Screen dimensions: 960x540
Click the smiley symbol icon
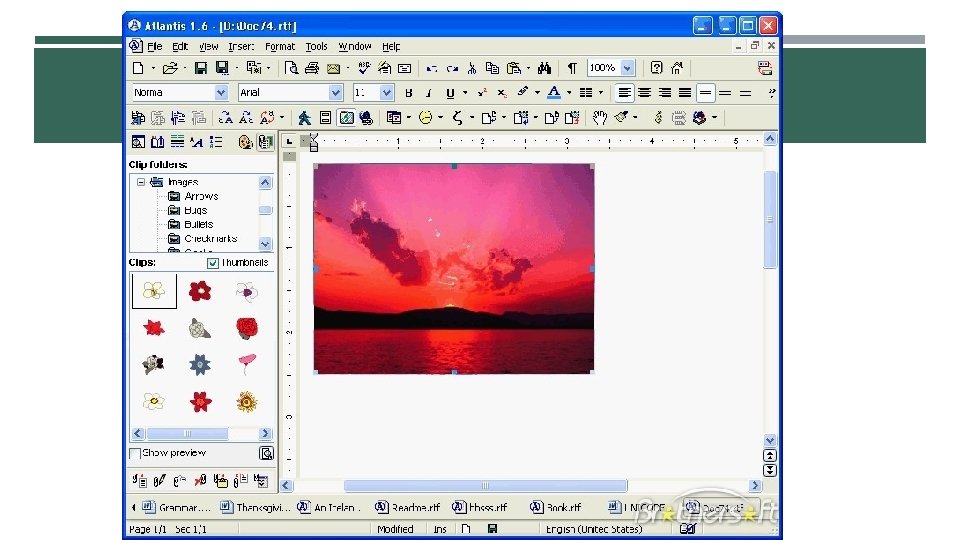point(426,118)
